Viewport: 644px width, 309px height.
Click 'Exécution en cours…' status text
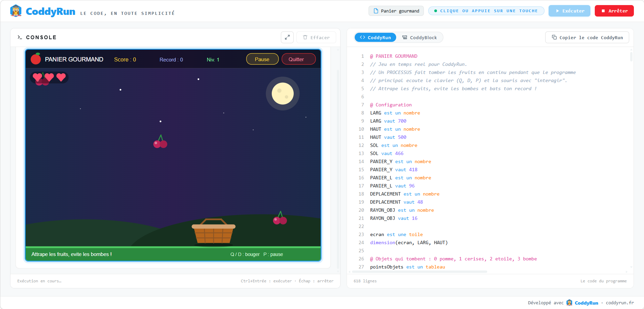[39, 281]
